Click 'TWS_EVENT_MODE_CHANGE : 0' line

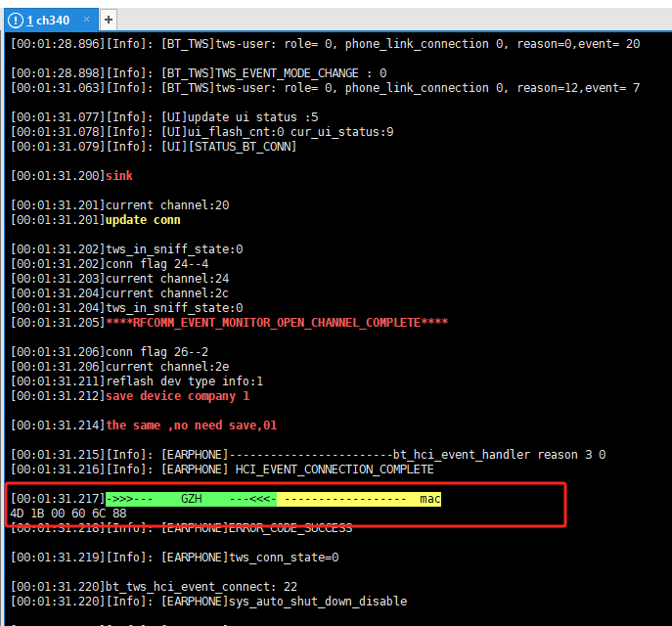click(x=199, y=73)
